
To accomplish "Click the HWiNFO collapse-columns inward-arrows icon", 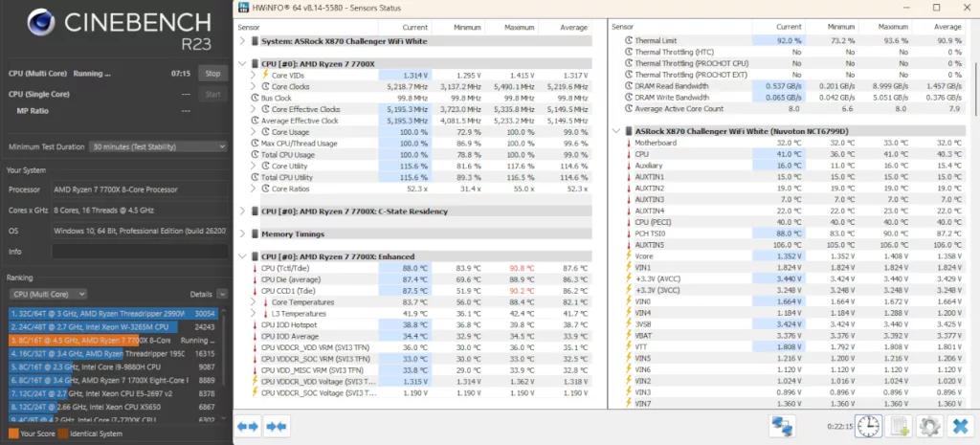I will tap(277, 427).
